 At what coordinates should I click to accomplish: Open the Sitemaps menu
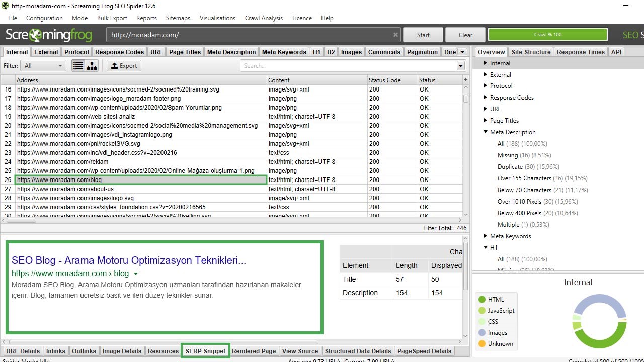(x=178, y=18)
